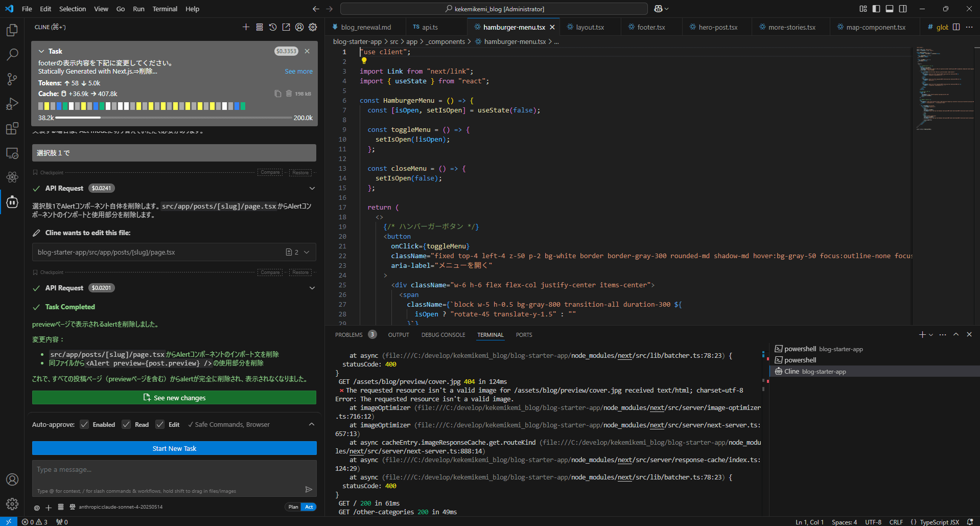Expand the page.tsx edit file chevron
The image size is (980, 526).
(307, 252)
